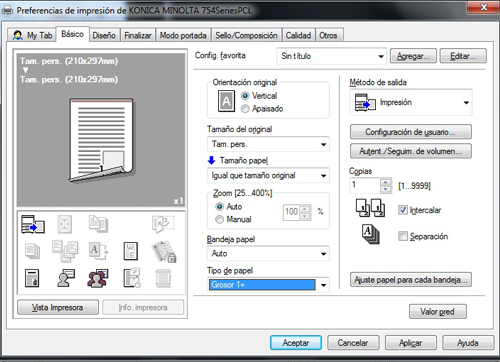Viewport: 500px width, 362px height.
Task: Click the W F watermark page icon
Action: pyautogui.click(x=131, y=251)
